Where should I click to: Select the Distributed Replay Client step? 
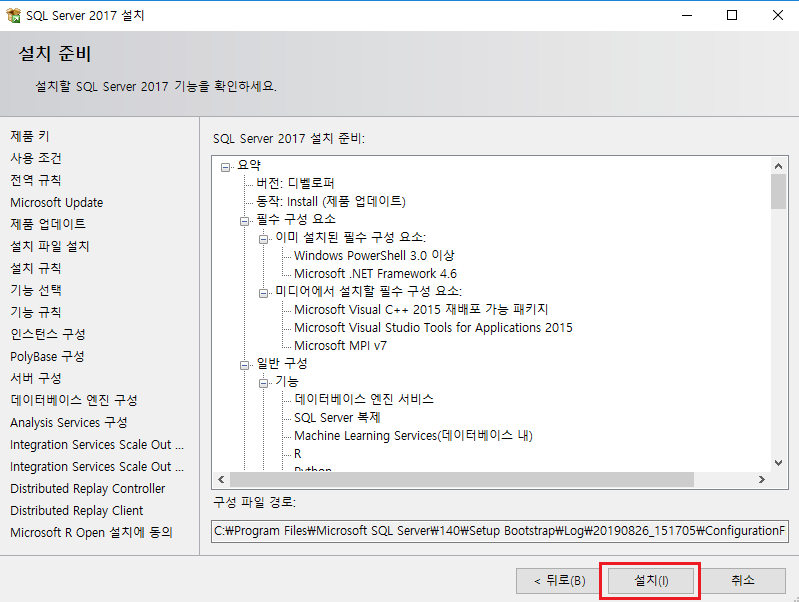[x=76, y=510]
